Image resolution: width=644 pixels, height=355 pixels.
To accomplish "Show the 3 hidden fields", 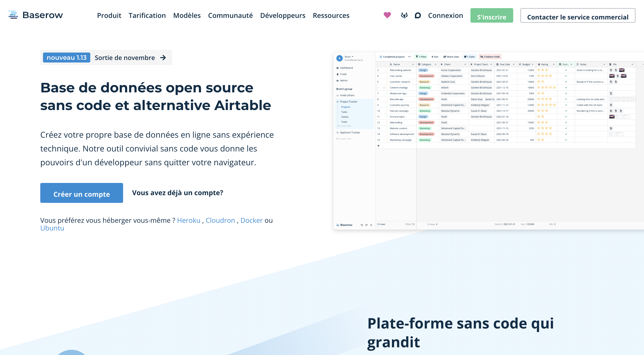I will point(490,57).
